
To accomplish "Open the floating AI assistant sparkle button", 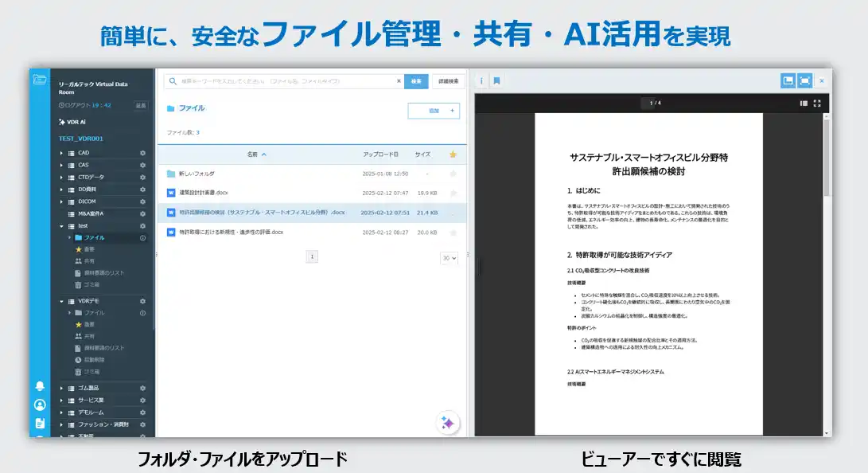I will tap(448, 423).
